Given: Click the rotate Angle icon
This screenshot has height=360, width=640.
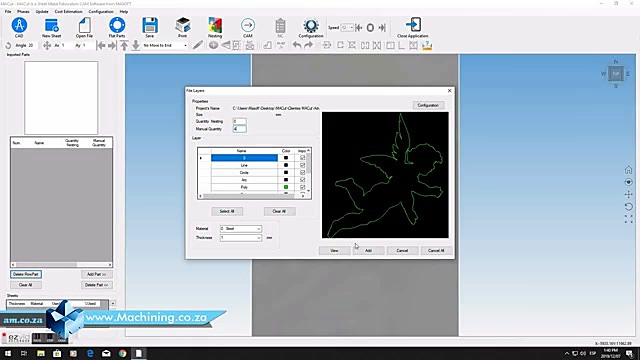Looking at the screenshot, I should coord(8,45).
